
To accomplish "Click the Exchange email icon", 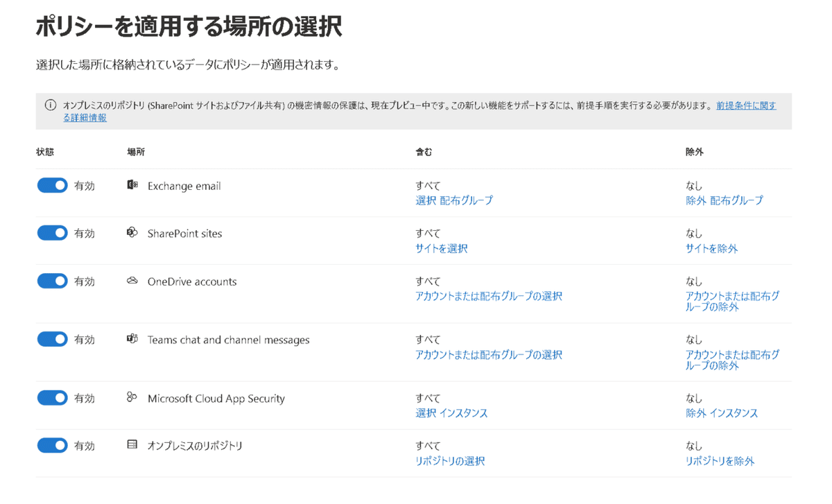I will click(x=132, y=185).
